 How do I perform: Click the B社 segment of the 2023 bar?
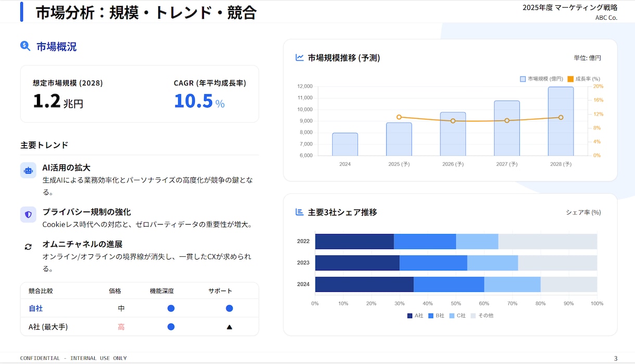[x=434, y=263]
